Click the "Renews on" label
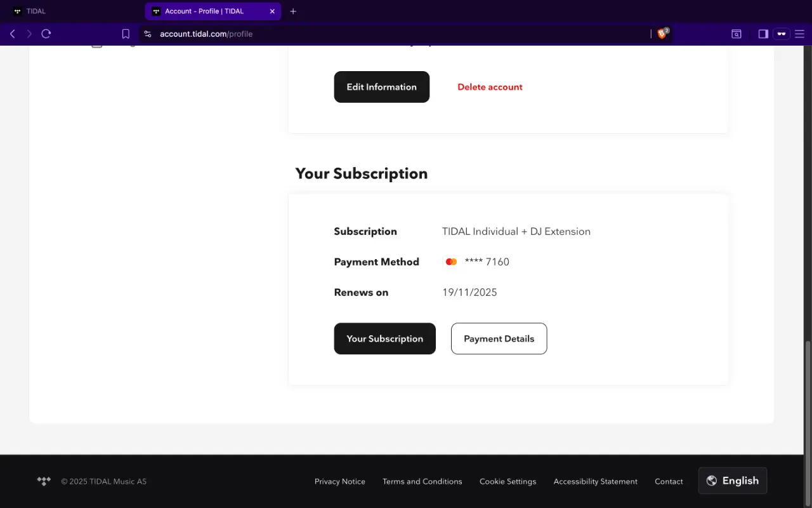This screenshot has height=508, width=812. [x=361, y=292]
